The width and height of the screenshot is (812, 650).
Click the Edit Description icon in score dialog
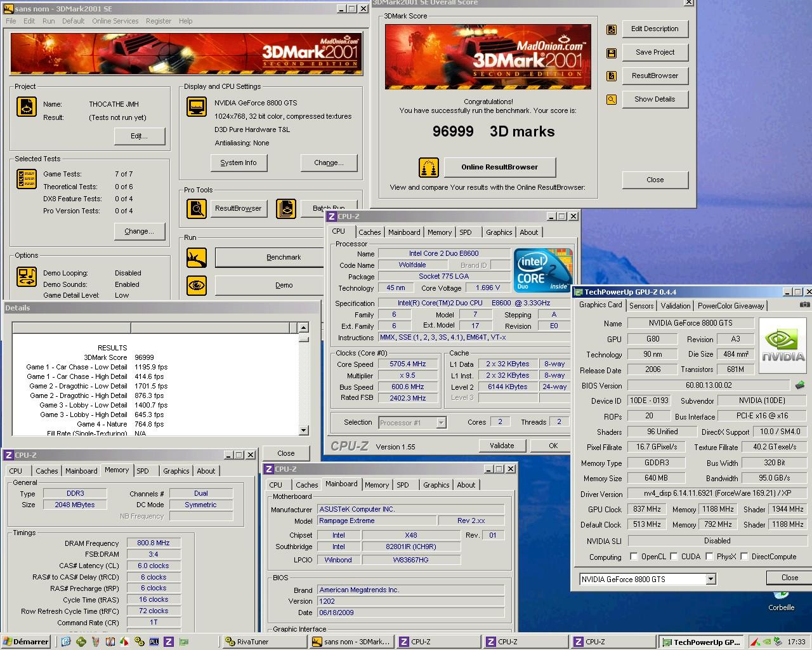tap(612, 29)
